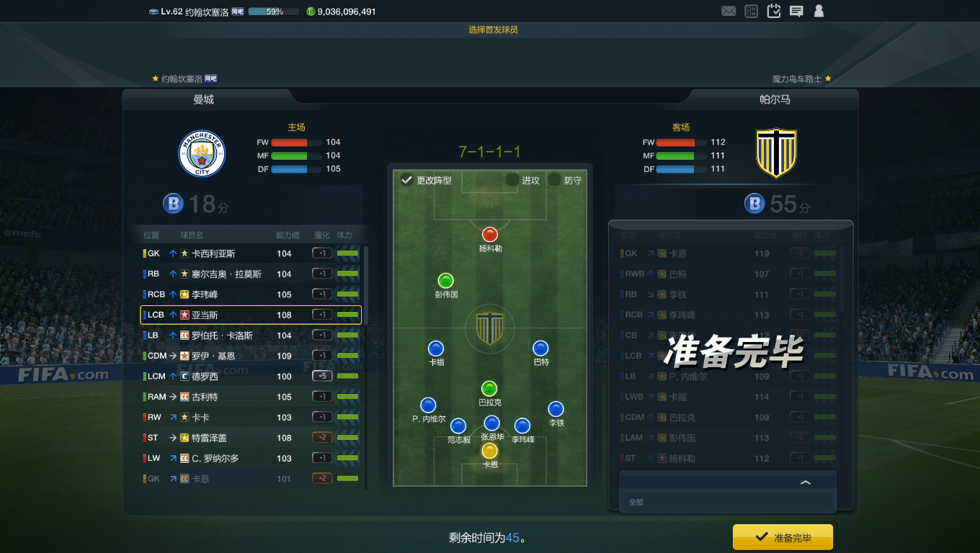This screenshot has height=553, width=980.
Task: Expand the 全部 filter chevron
Action: tap(806, 482)
